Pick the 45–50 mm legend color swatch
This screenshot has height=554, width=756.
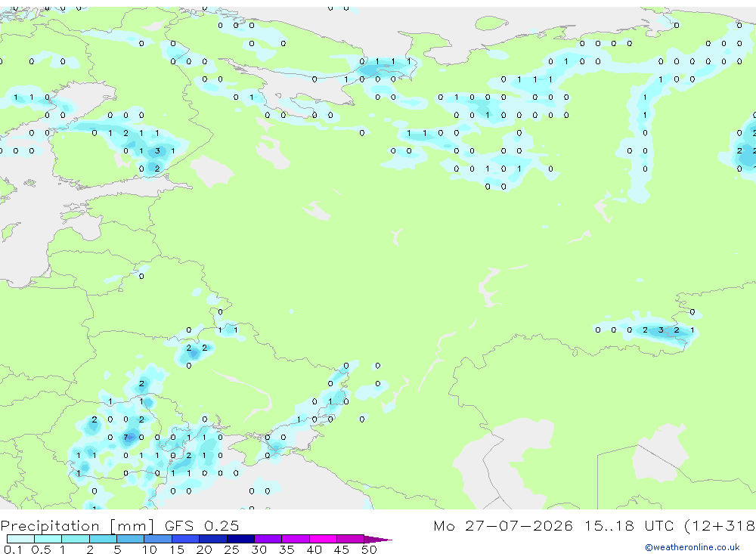tap(351, 539)
